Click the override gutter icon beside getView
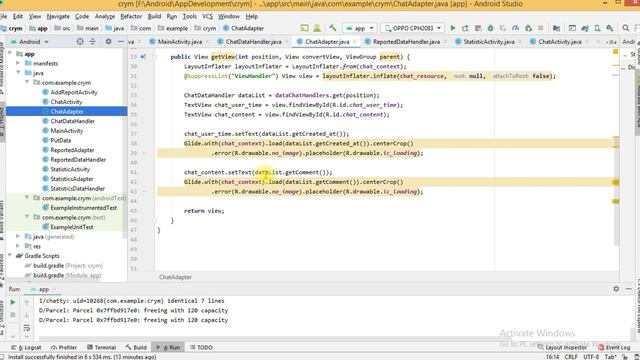 point(143,57)
